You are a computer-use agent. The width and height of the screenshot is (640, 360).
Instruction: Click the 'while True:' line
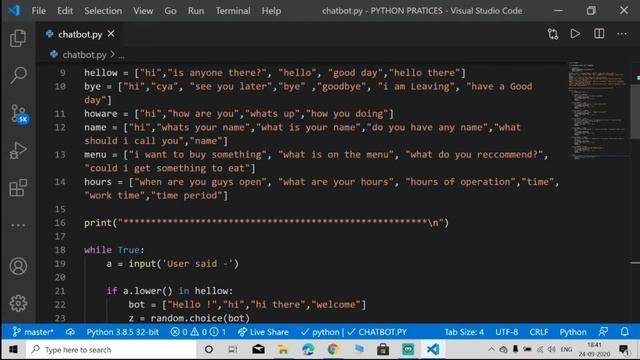[114, 250]
